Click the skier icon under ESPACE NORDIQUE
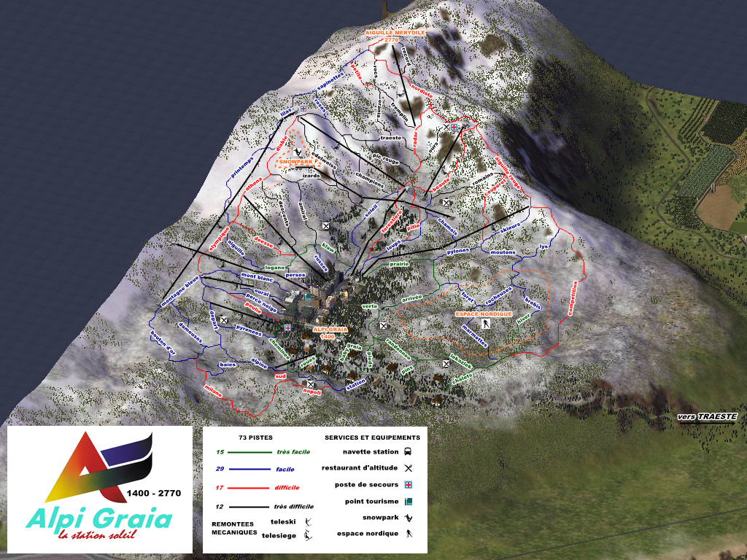The image size is (747, 560). pyautogui.click(x=485, y=324)
